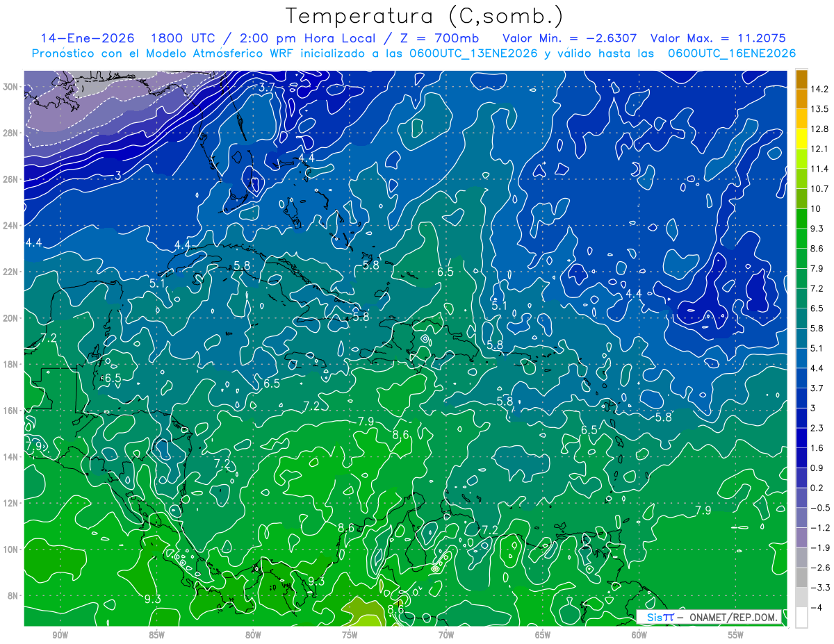Screen dimensions: 834x644
Task: Click the legend value '10'
Action: [x=815, y=209]
